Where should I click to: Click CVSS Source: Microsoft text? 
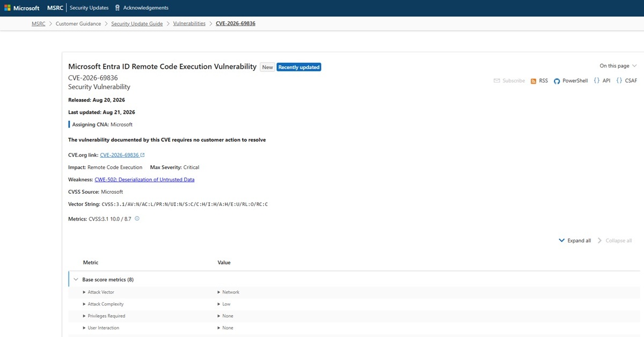click(x=96, y=192)
